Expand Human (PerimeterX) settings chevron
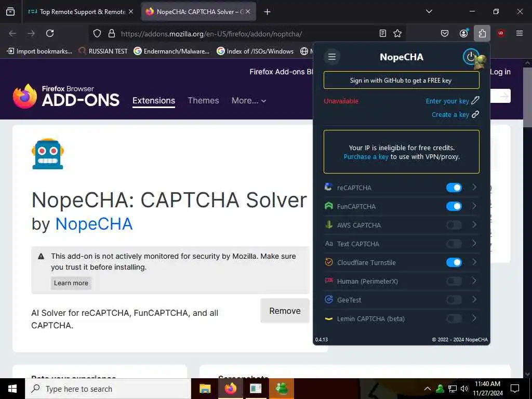Screen dimensions: 532x399 click(x=474, y=281)
